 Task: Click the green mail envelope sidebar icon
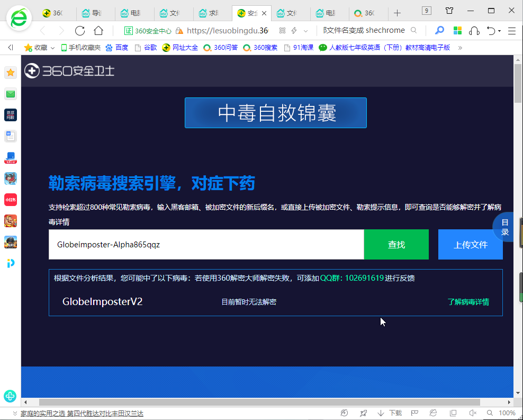coord(10,94)
